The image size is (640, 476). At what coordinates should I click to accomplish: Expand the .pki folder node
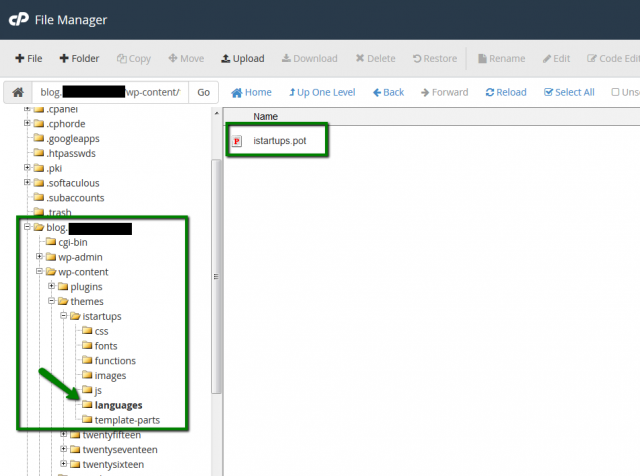pos(27,167)
